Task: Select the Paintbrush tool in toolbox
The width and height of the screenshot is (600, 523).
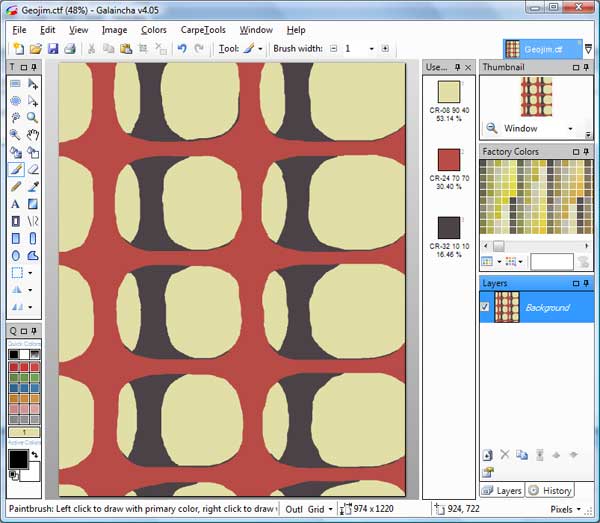Action: [16, 169]
